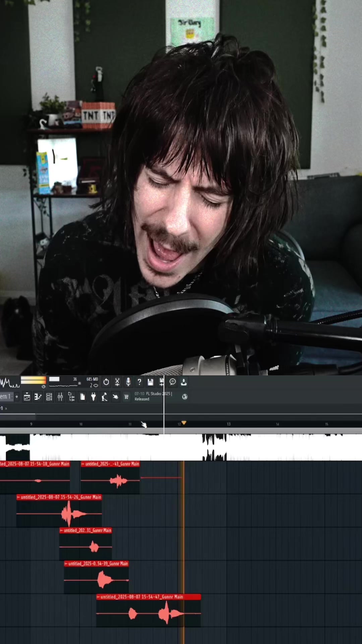Click the orange playhead triangle marker
Image resolution: width=362 pixels, height=644 pixels.
tap(184, 423)
